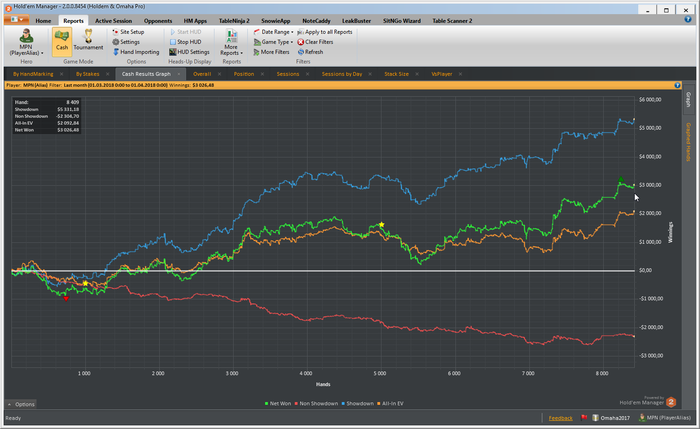Switch to the Sessions by Day tab
The width and height of the screenshot is (700, 429).
(x=342, y=74)
